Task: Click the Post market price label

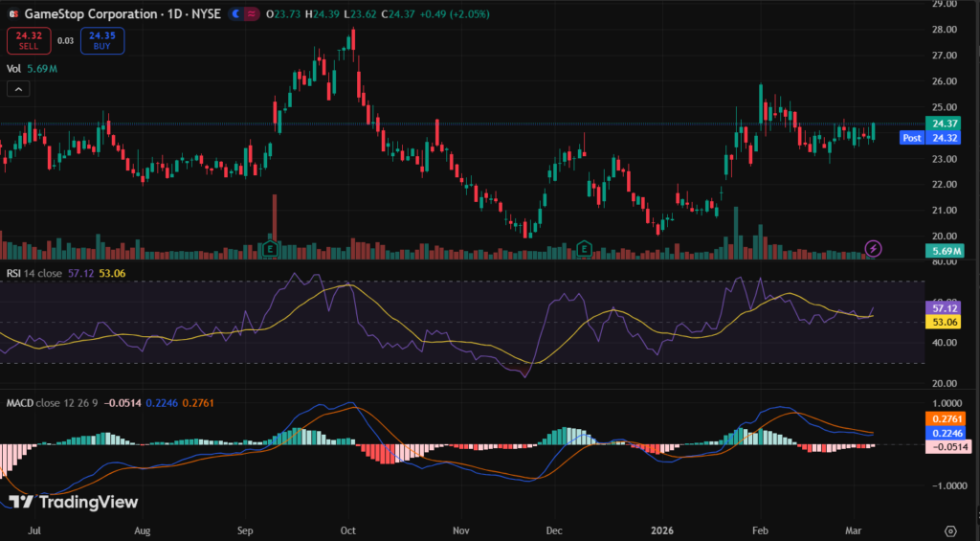Action: click(912, 138)
